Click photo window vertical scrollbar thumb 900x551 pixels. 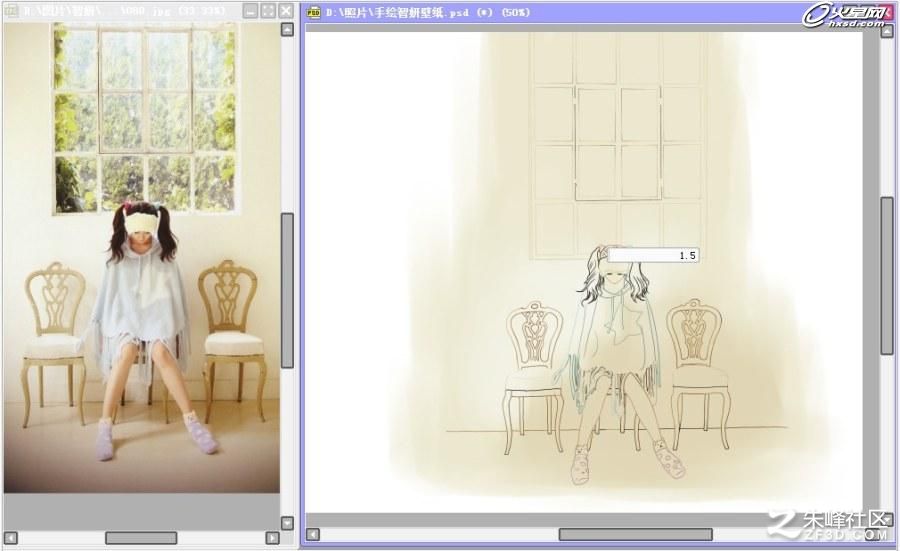tap(287, 290)
